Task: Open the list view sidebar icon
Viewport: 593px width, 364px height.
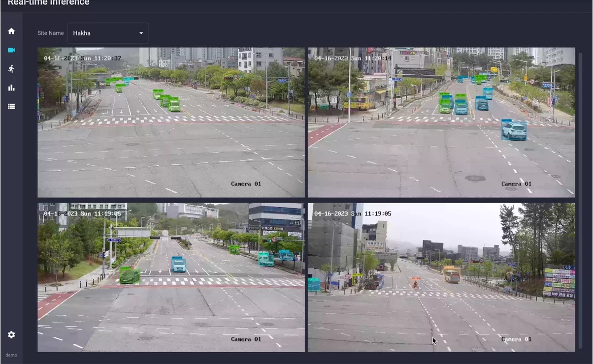Action: [x=11, y=107]
